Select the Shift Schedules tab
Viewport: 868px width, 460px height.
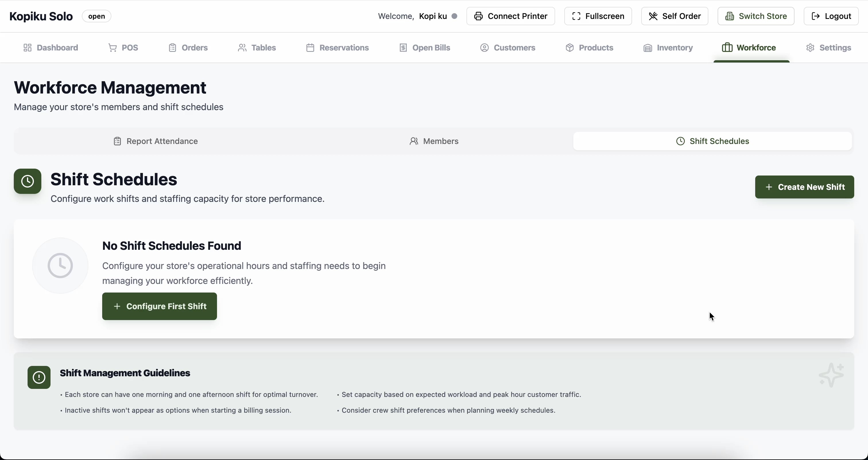click(x=712, y=141)
